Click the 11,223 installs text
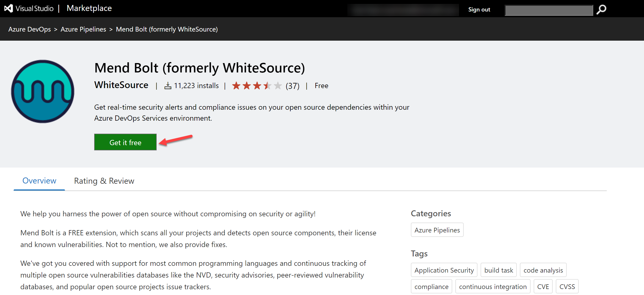 pos(196,85)
